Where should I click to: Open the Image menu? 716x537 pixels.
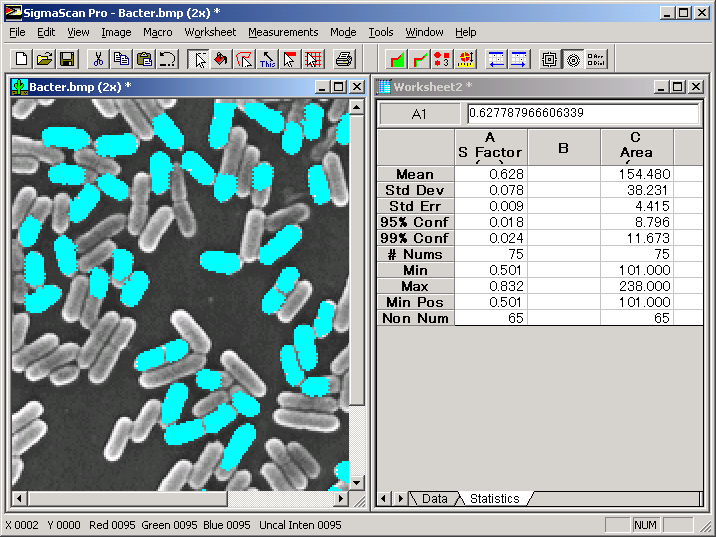pos(116,32)
